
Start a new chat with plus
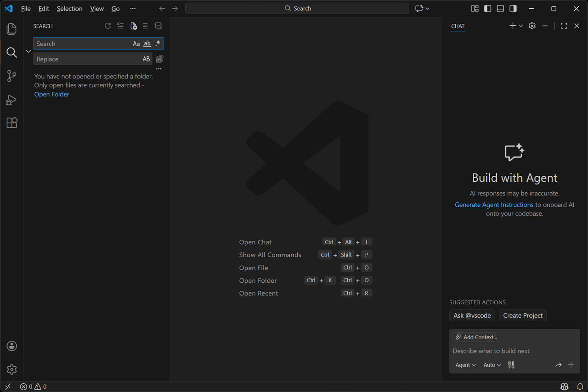pos(513,26)
